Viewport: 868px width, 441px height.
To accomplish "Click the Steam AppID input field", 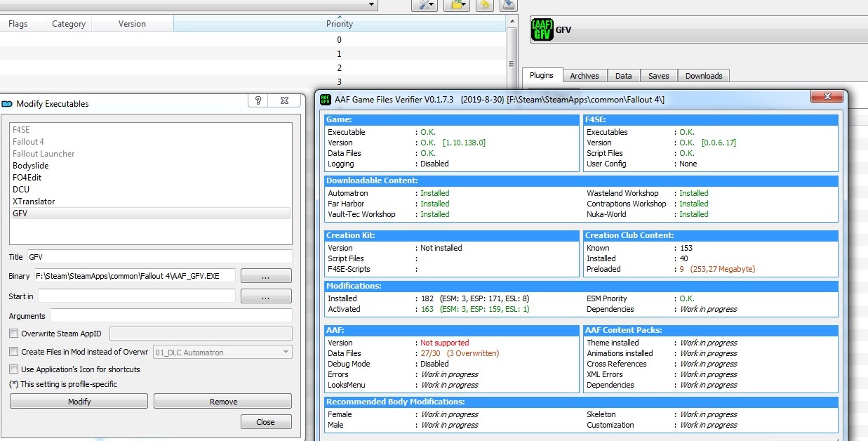I will pos(201,334).
